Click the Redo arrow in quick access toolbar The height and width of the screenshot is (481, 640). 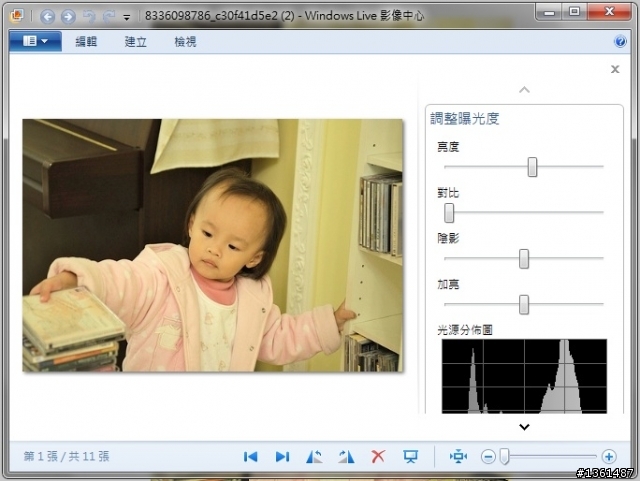(x=109, y=16)
